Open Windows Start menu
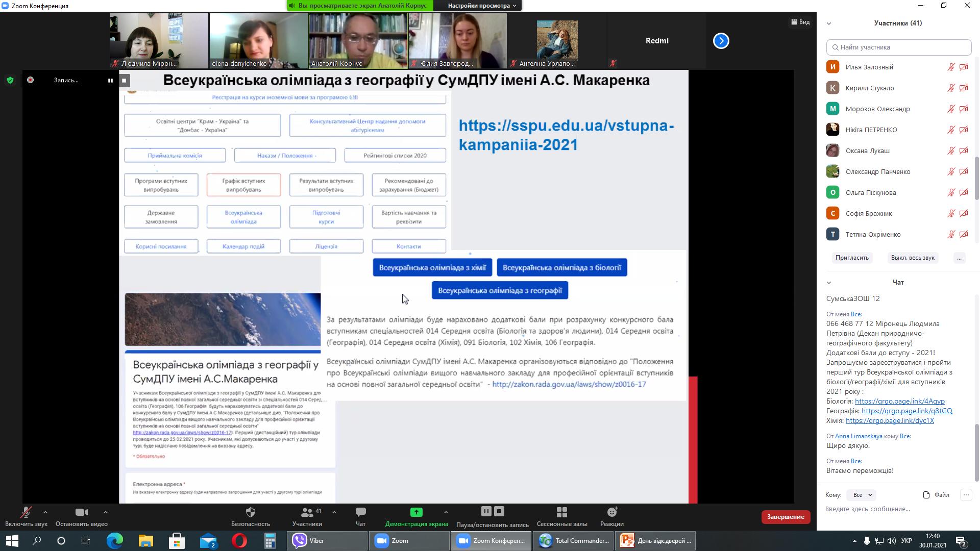This screenshot has width=980, height=551. click(12, 541)
